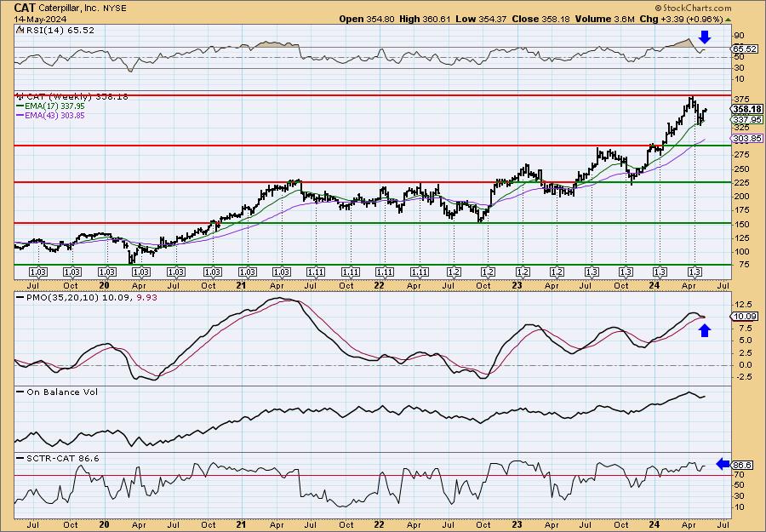766x532 pixels.
Task: Click the 86.6 SCTR value tag on right axis
Action: tap(743, 465)
